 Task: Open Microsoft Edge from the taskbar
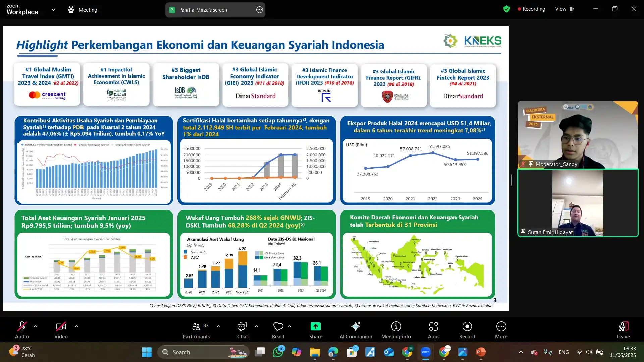tap(333, 352)
